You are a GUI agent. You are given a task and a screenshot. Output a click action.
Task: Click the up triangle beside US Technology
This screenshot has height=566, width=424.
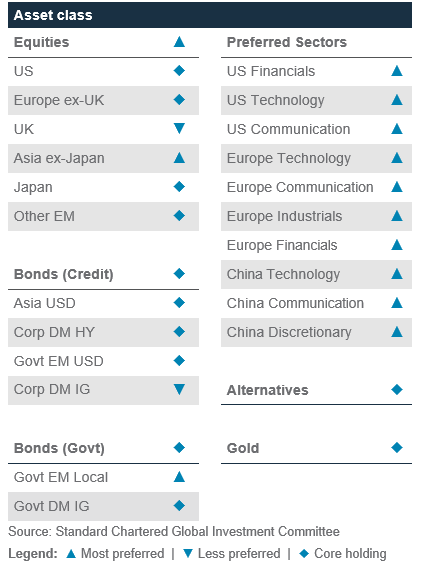click(x=397, y=100)
